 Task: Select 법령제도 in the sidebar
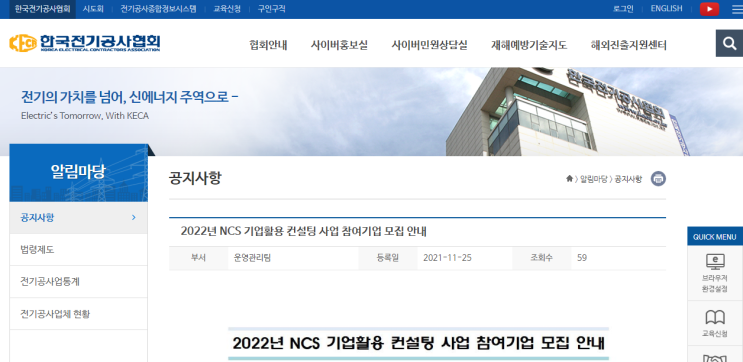[78, 250]
